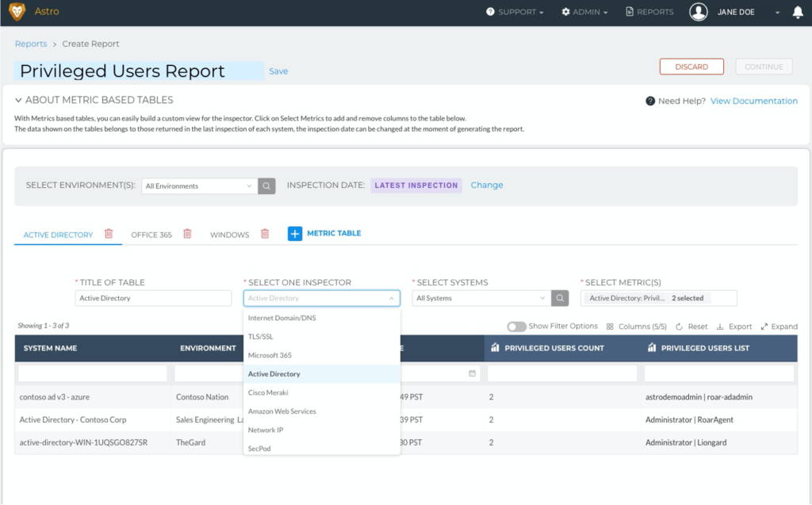Delete the Office 365 metric table tab

187,234
